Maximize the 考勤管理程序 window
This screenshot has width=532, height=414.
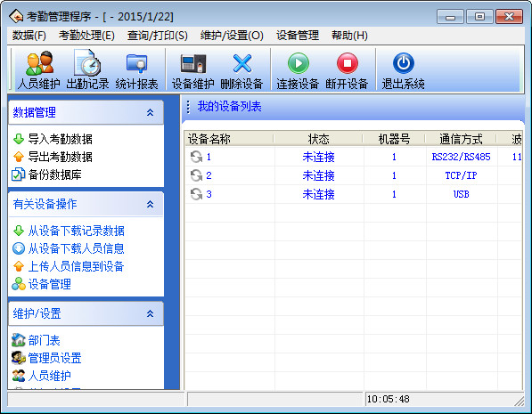pyautogui.click(x=479, y=17)
